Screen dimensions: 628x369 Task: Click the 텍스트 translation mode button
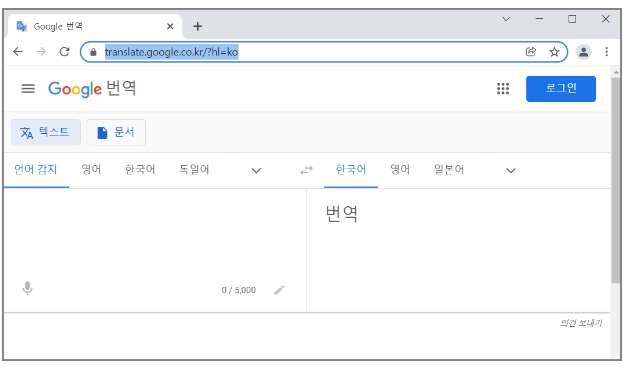[x=46, y=132]
